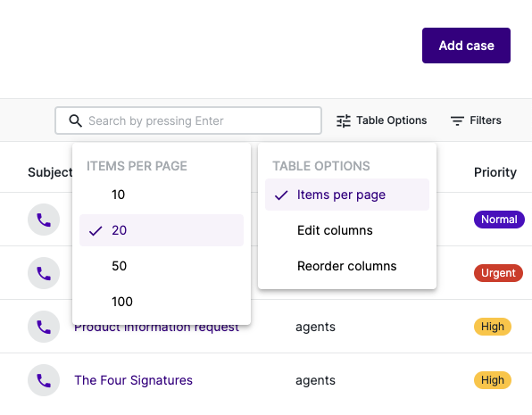
Task: Click the Urgent priority badge
Action: (x=498, y=273)
